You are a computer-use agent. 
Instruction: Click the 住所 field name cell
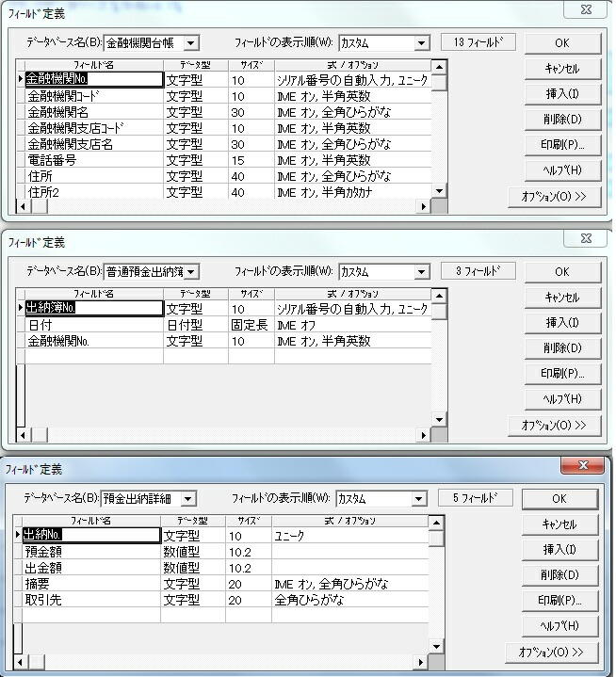coord(94,176)
